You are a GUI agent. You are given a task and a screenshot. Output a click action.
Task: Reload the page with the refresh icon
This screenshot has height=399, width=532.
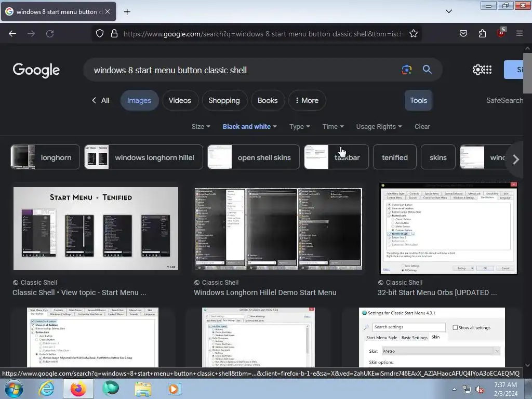pyautogui.click(x=50, y=34)
